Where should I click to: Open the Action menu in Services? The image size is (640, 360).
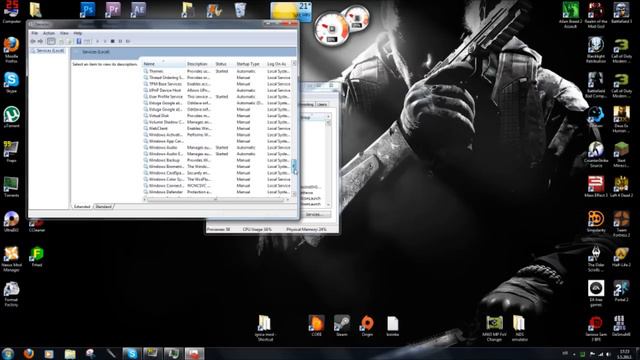tap(49, 33)
